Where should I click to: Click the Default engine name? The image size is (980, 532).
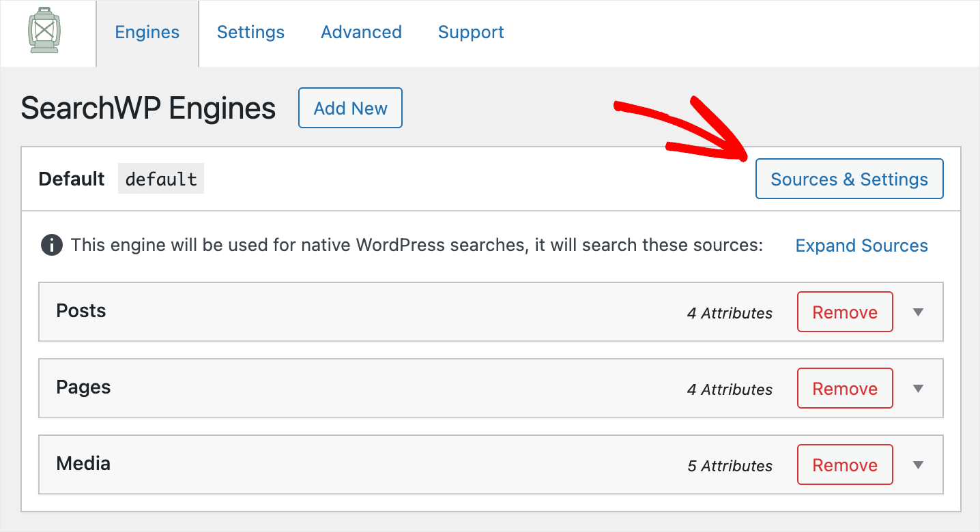(72, 179)
